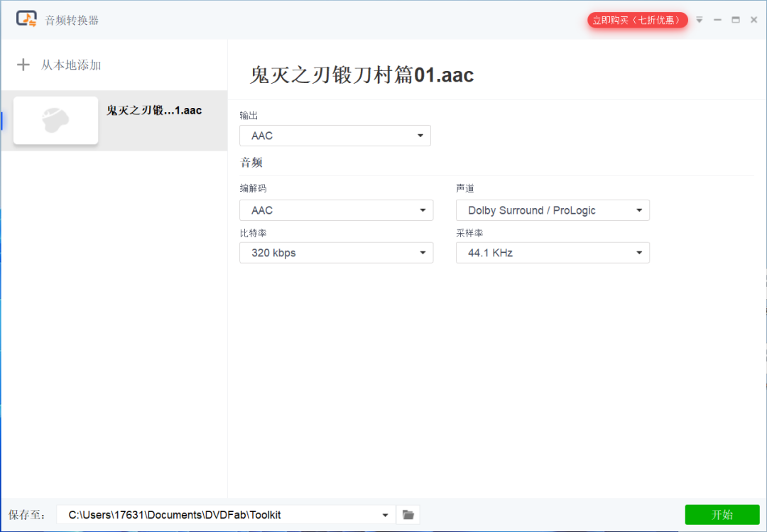This screenshot has width=767, height=532.
Task: Expand the 保存至 save path dropdown
Action: pyautogui.click(x=385, y=514)
